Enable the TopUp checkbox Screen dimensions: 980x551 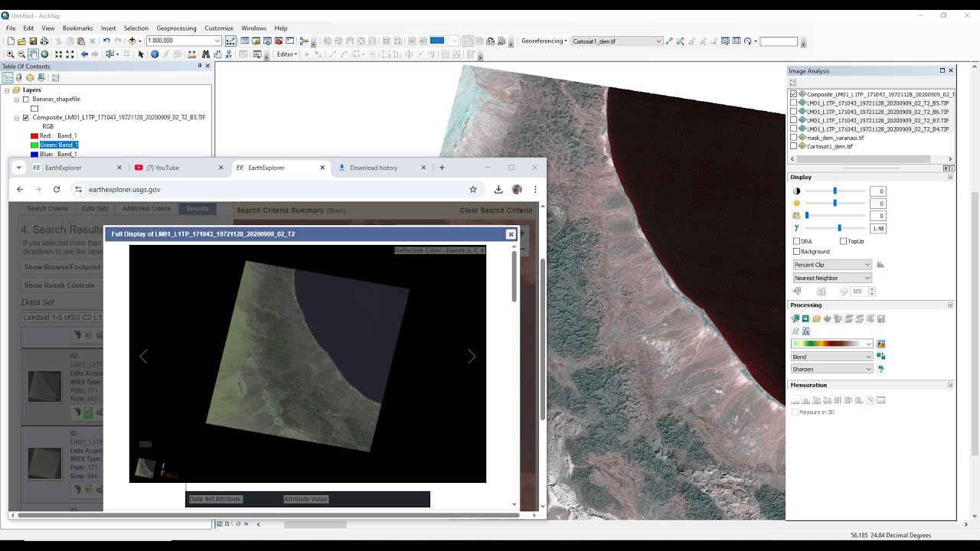point(843,241)
